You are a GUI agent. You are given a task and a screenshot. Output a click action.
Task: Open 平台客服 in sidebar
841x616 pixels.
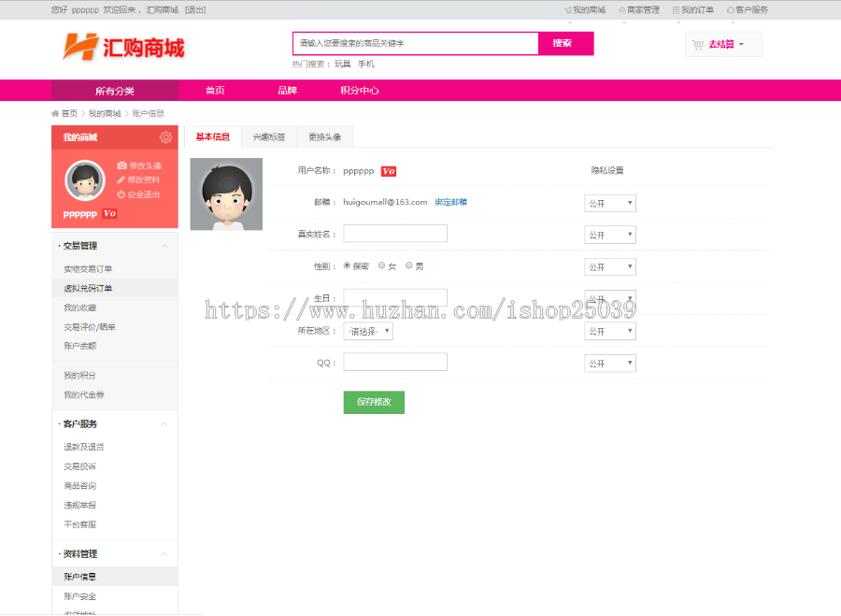[x=80, y=524]
